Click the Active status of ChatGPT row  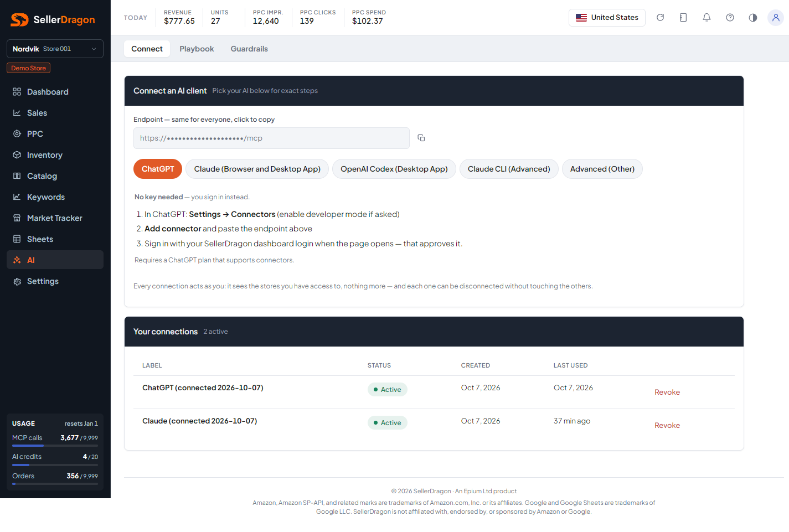click(388, 389)
